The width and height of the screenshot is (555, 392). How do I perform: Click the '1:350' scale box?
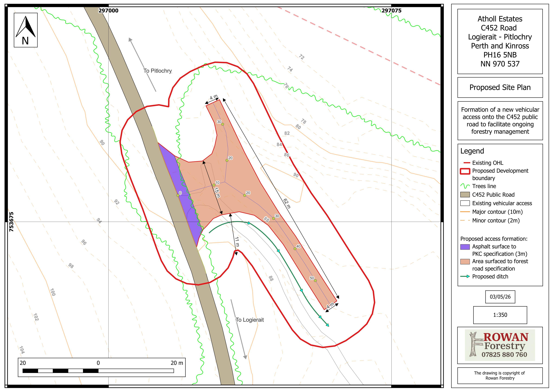click(500, 315)
